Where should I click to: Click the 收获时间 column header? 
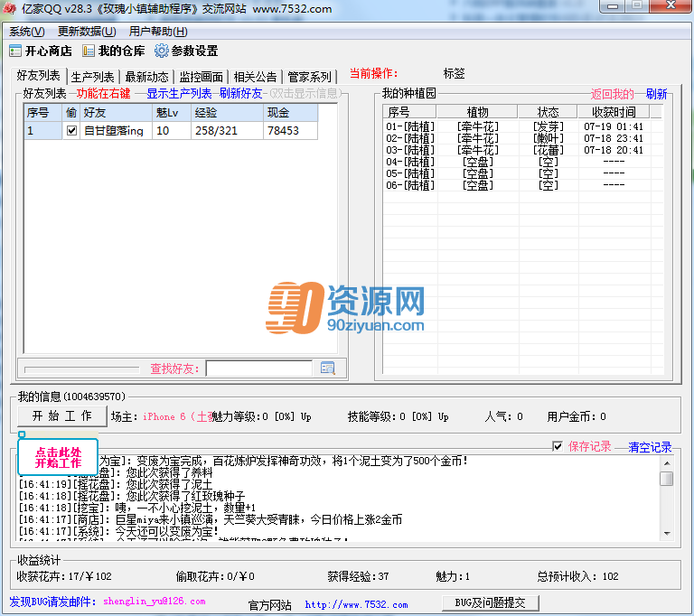[614, 111]
